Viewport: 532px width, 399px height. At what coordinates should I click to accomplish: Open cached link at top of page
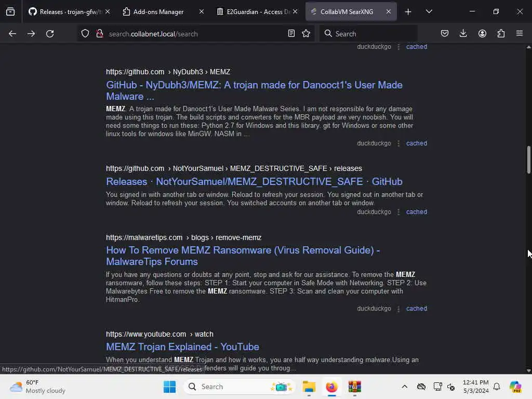point(417,47)
